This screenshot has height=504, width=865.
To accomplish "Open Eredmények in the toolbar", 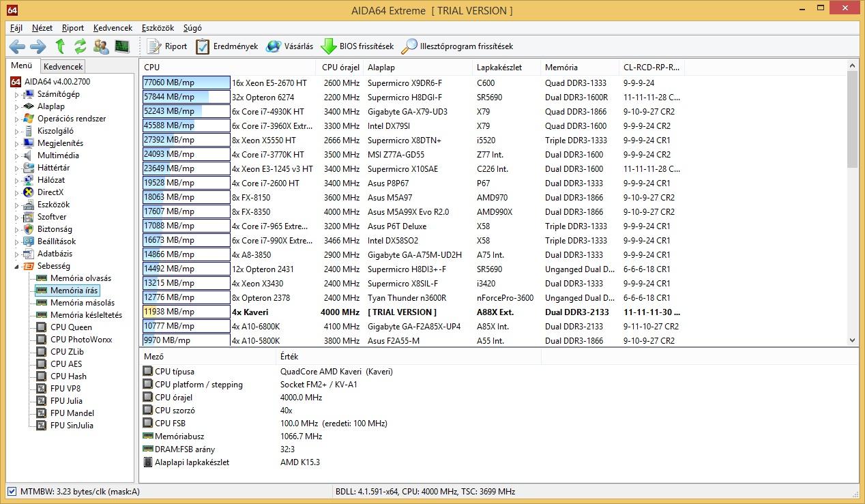I will (x=227, y=46).
